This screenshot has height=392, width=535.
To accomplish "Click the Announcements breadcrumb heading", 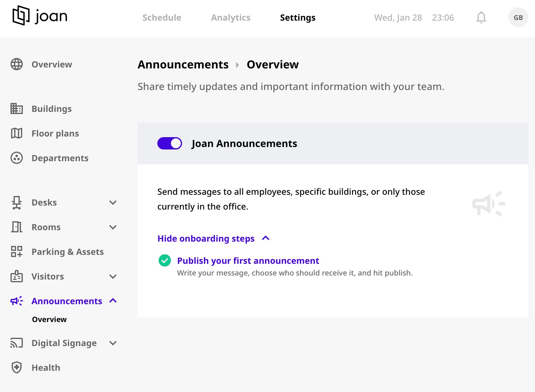I will [x=183, y=64].
